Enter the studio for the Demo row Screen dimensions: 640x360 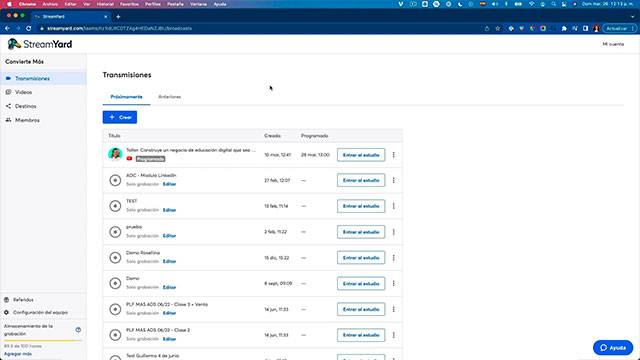(361, 284)
